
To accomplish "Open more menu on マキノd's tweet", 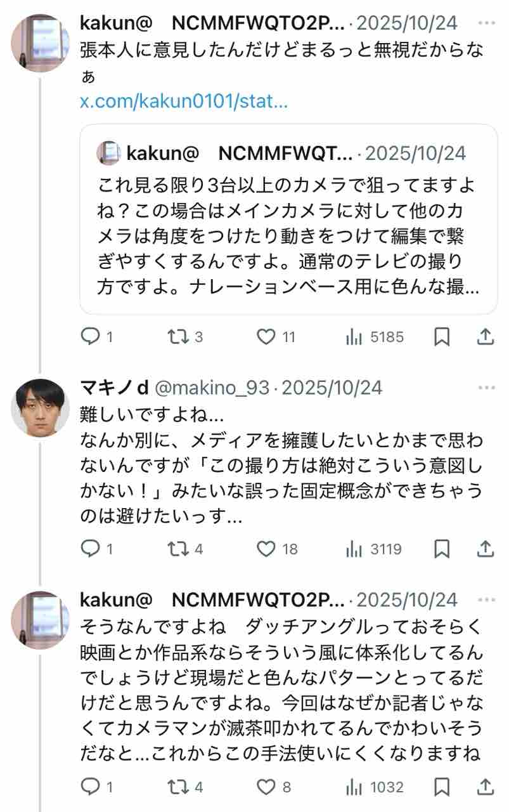I will tap(486, 388).
